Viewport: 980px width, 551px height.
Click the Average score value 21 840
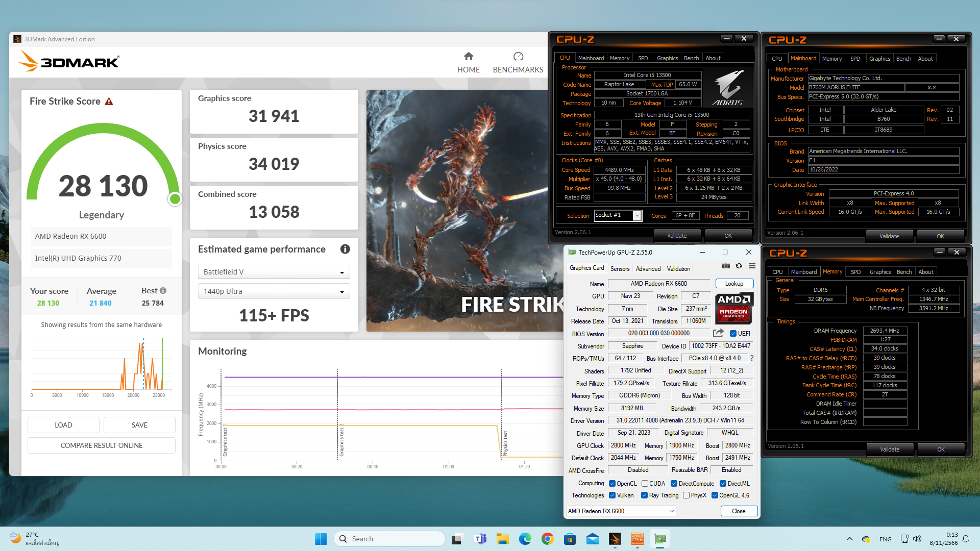pyautogui.click(x=101, y=303)
